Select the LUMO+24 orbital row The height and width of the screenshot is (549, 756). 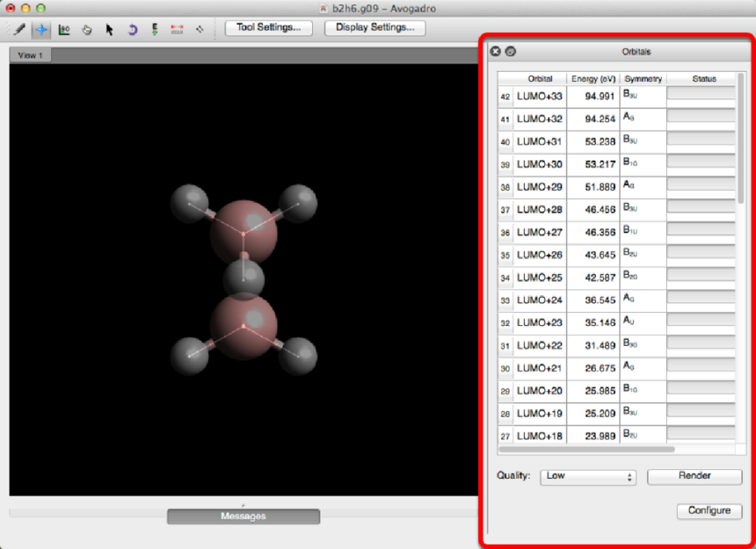click(540, 300)
